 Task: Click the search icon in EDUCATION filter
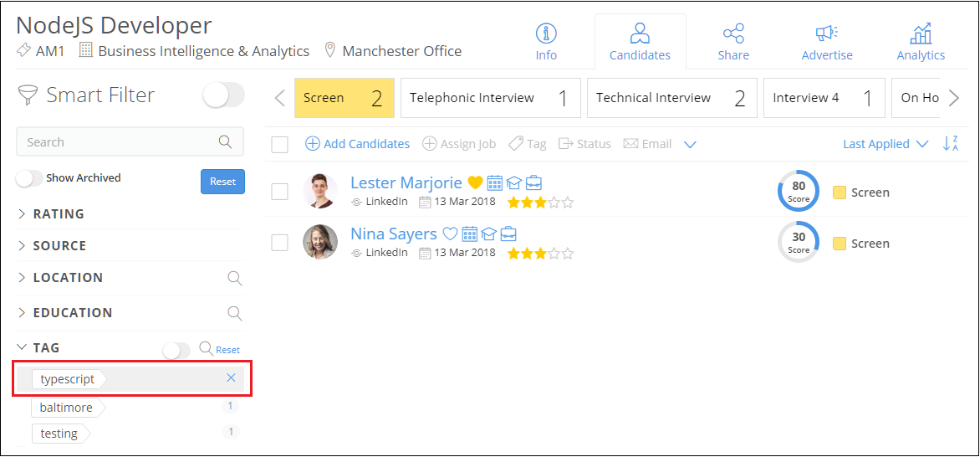tap(235, 313)
